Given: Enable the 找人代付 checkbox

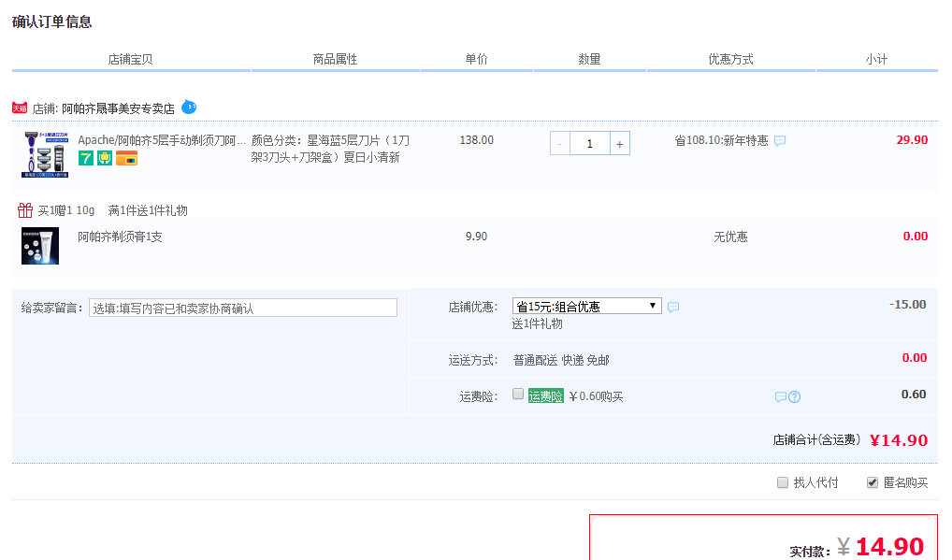Looking at the screenshot, I should pos(783,482).
